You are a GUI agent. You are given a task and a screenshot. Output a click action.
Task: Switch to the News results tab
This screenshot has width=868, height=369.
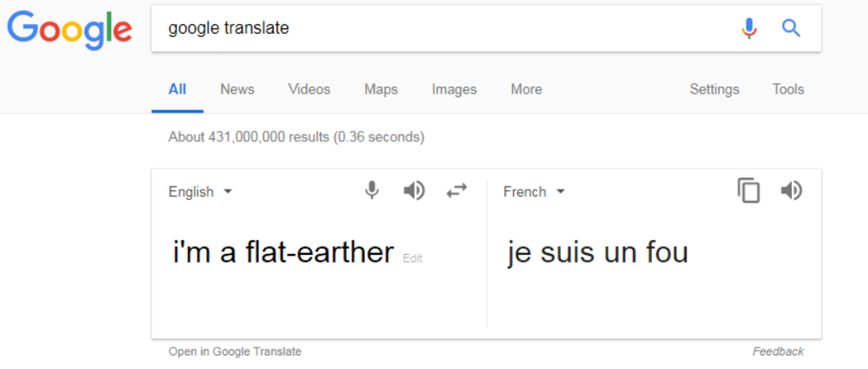click(237, 89)
